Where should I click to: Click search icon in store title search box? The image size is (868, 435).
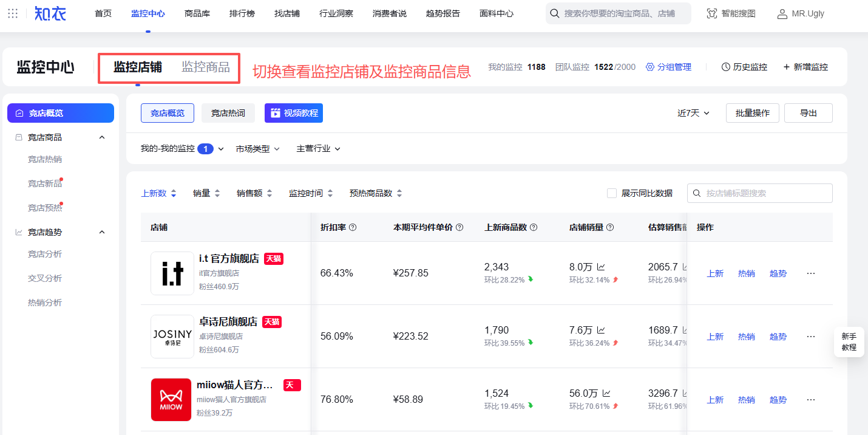(x=697, y=193)
